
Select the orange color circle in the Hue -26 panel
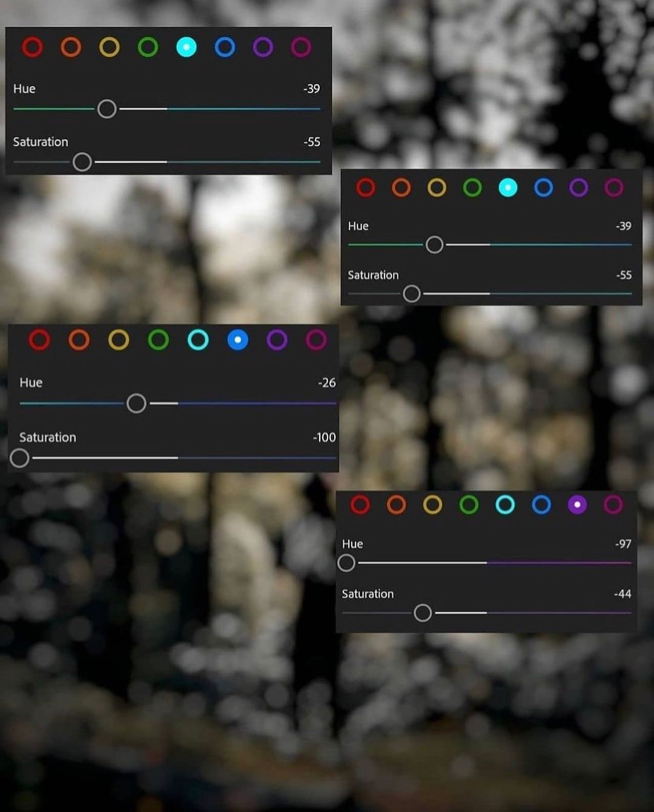click(79, 340)
